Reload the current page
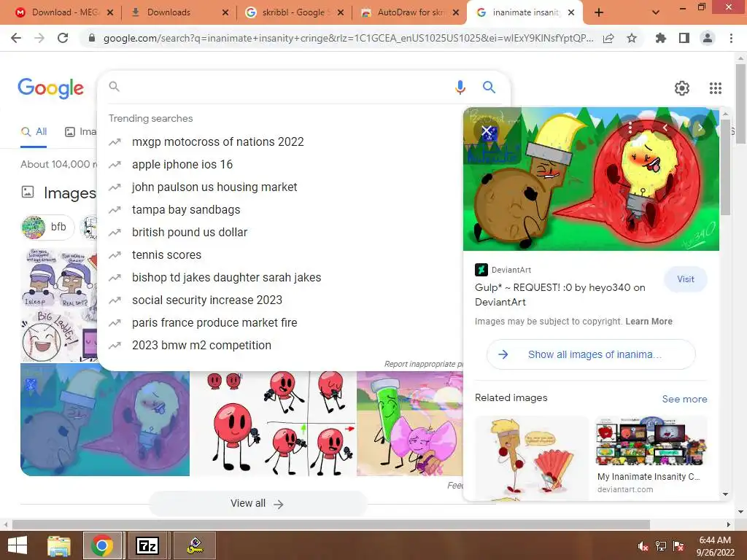Image resolution: width=747 pixels, height=560 pixels. click(x=63, y=38)
